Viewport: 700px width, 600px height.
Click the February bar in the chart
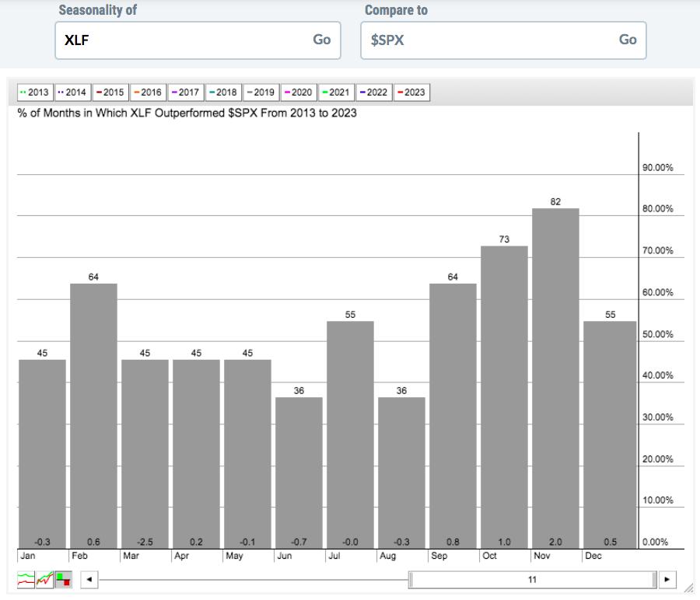point(93,415)
